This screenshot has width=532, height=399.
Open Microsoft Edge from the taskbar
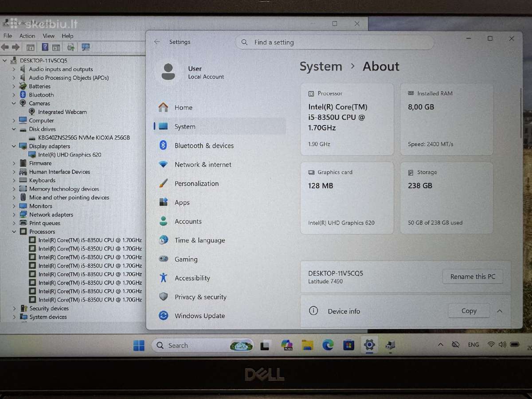tap(328, 345)
